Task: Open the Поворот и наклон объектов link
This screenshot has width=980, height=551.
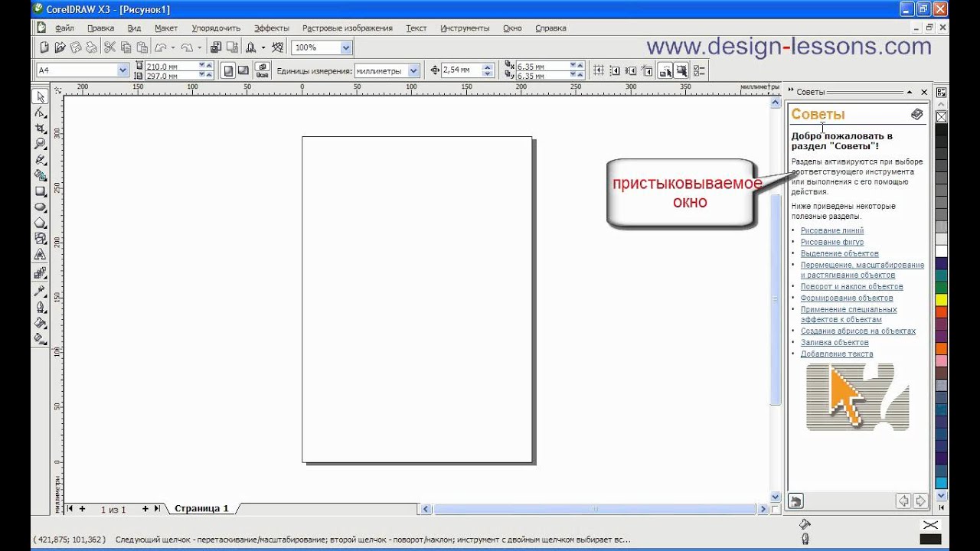Action: pos(852,286)
